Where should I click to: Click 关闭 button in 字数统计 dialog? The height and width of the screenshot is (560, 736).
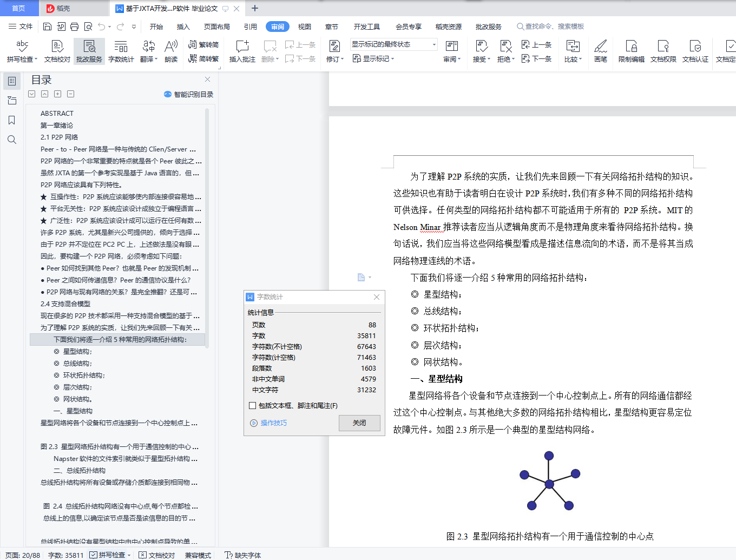click(359, 423)
